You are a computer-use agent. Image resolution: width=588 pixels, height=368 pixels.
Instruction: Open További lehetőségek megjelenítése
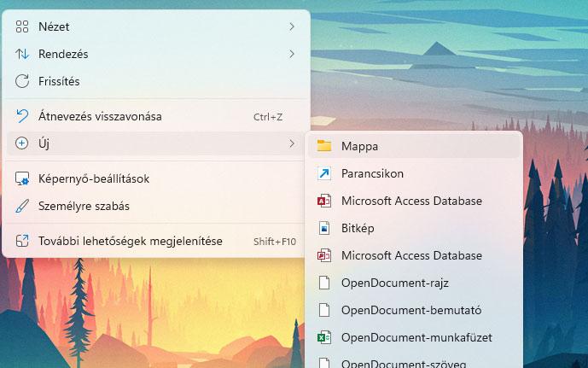click(x=130, y=241)
